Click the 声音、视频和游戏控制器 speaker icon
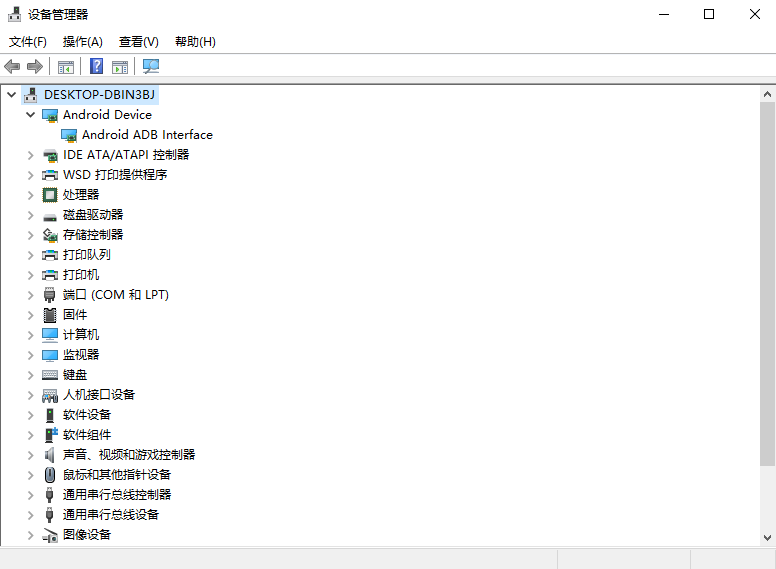Viewport: 776px width, 569px height. pyautogui.click(x=50, y=455)
